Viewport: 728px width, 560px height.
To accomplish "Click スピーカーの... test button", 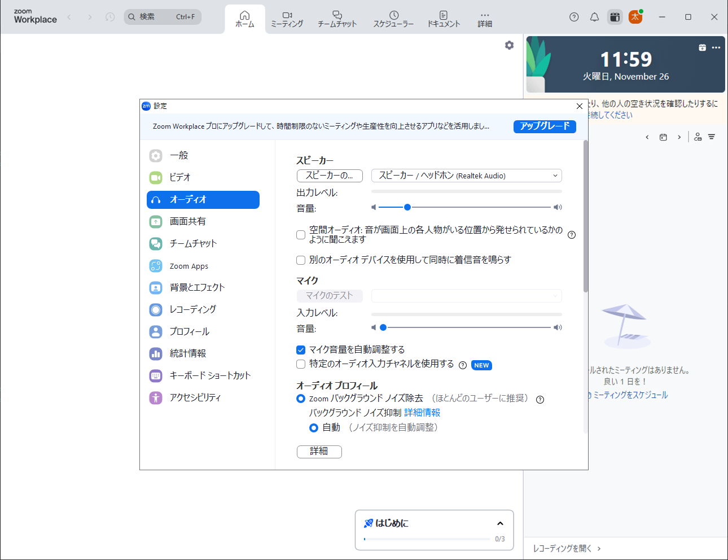I will click(330, 176).
